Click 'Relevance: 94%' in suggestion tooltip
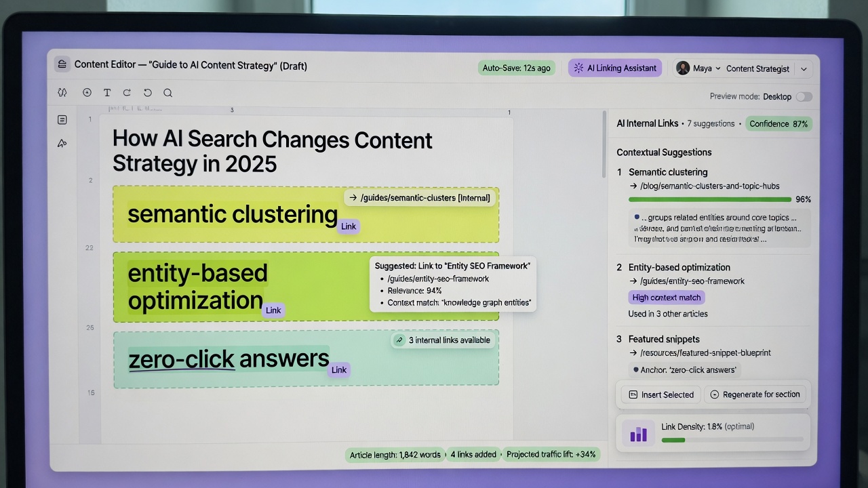The image size is (868, 488). click(x=414, y=290)
